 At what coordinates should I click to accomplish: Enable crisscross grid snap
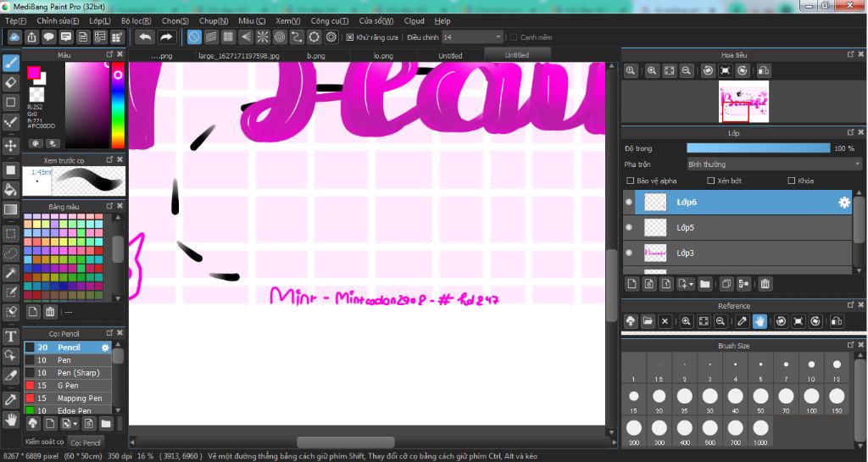[x=228, y=37]
